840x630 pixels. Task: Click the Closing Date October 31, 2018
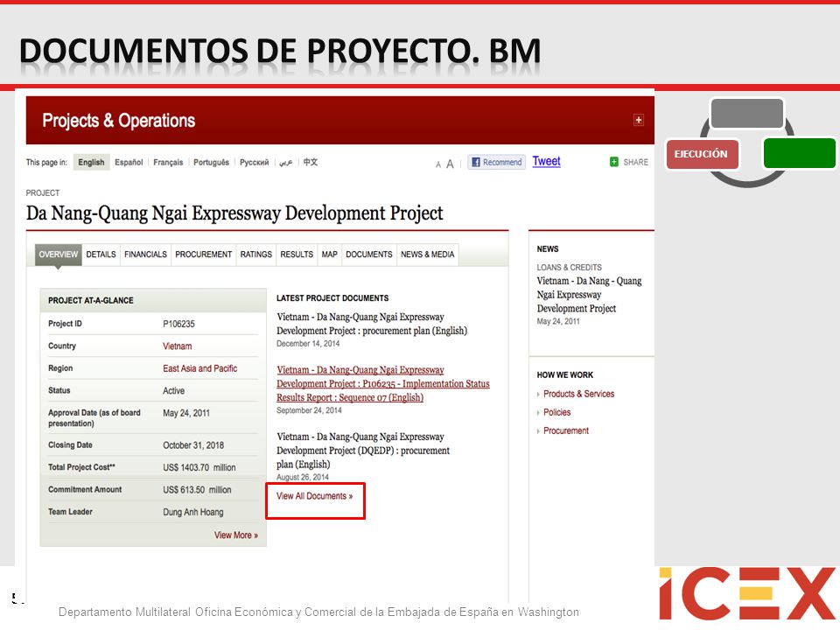(193, 445)
